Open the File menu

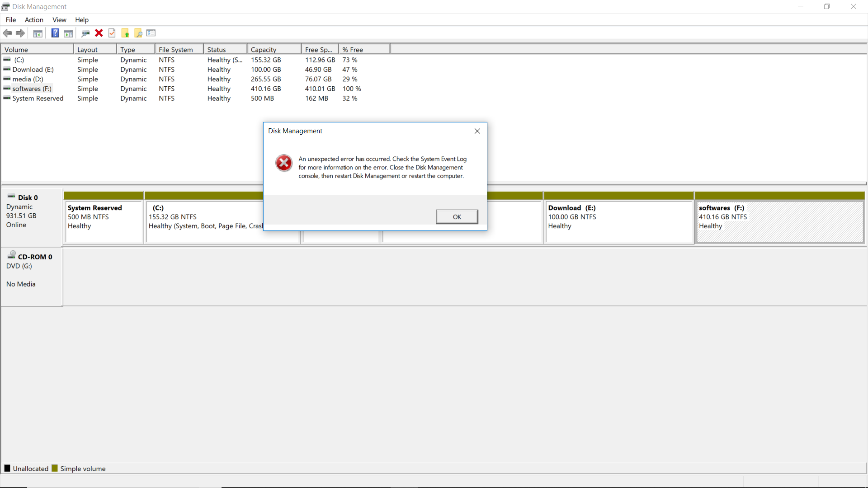pyautogui.click(x=11, y=20)
